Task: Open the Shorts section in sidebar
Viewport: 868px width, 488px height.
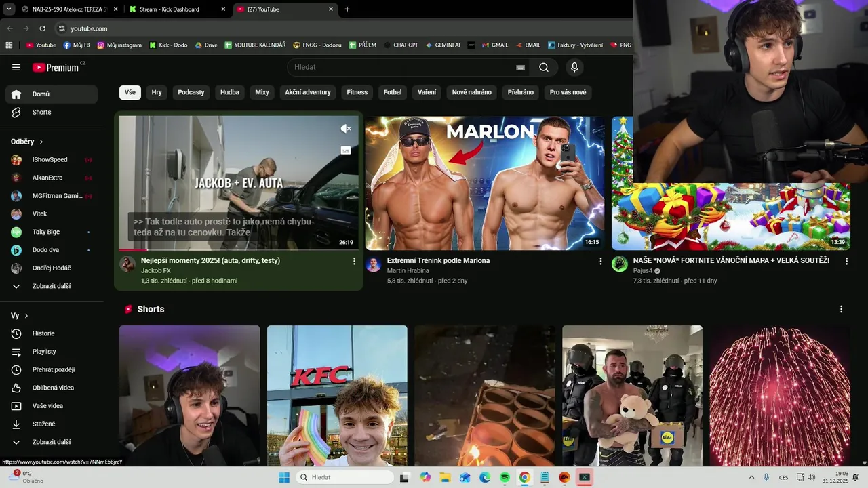Action: (x=52, y=112)
